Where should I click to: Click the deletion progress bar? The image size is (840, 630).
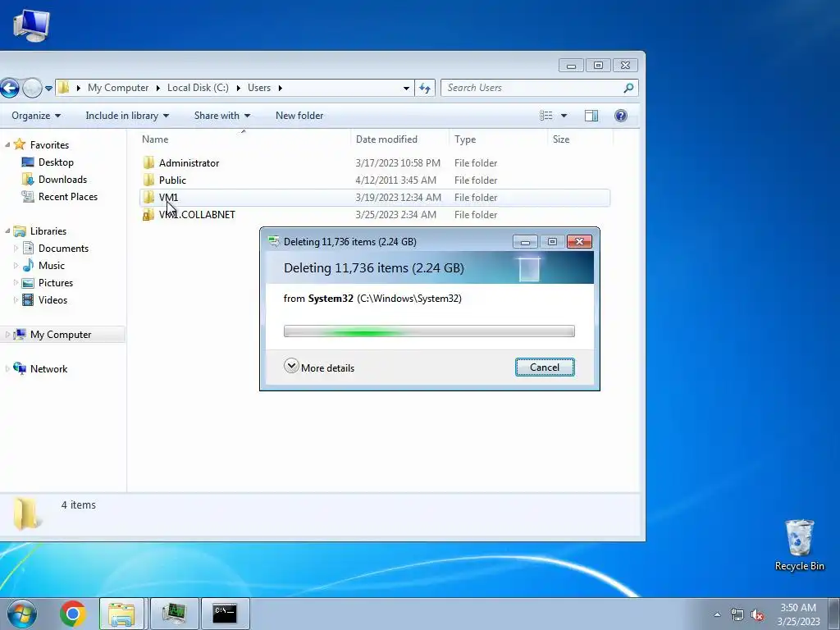429,331
